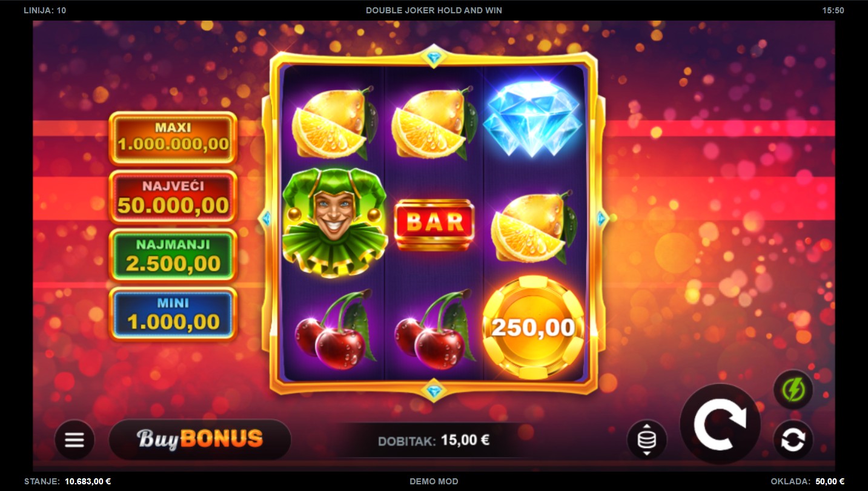The width and height of the screenshot is (868, 491).
Task: Select the MAXI jackpot panel
Action: tap(173, 137)
